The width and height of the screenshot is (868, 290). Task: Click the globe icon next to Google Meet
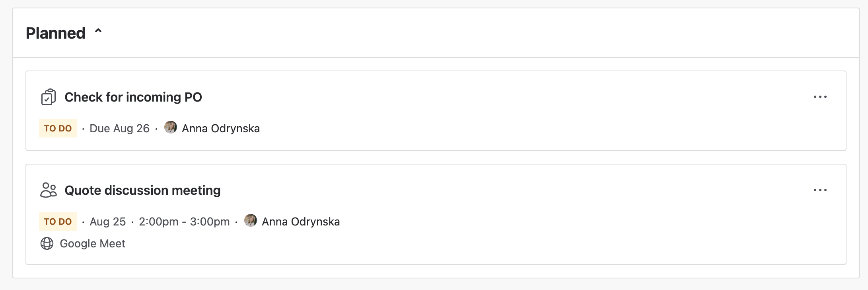point(47,243)
